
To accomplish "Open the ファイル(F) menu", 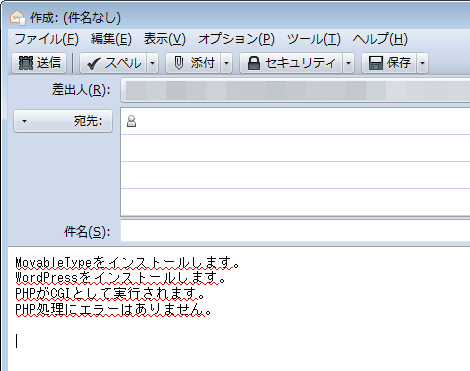I will coord(46,39).
